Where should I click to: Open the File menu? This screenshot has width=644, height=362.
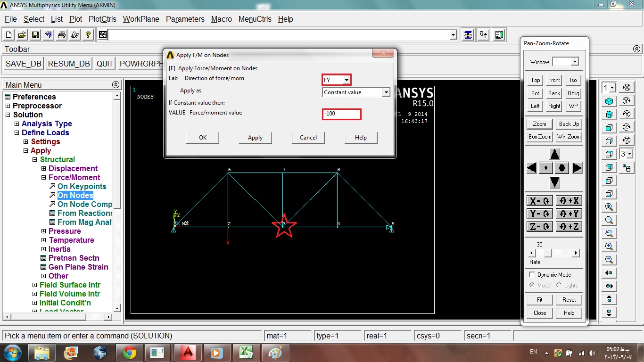click(x=11, y=19)
